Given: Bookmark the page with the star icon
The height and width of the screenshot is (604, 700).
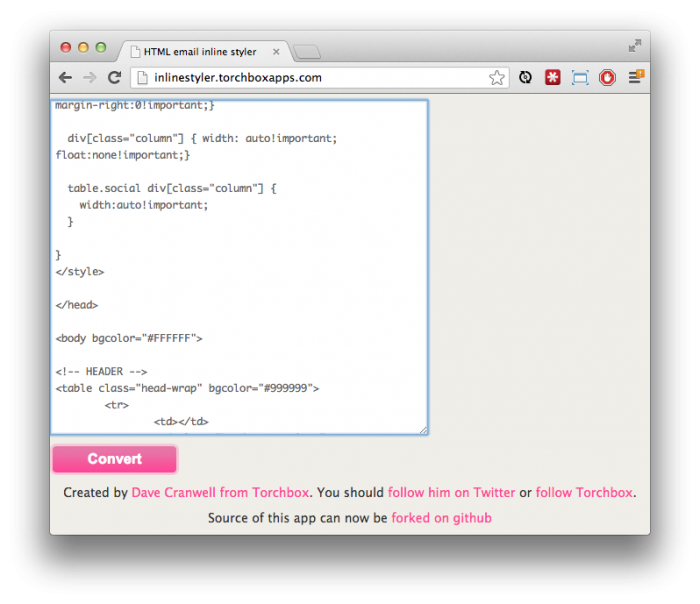Looking at the screenshot, I should [496, 78].
